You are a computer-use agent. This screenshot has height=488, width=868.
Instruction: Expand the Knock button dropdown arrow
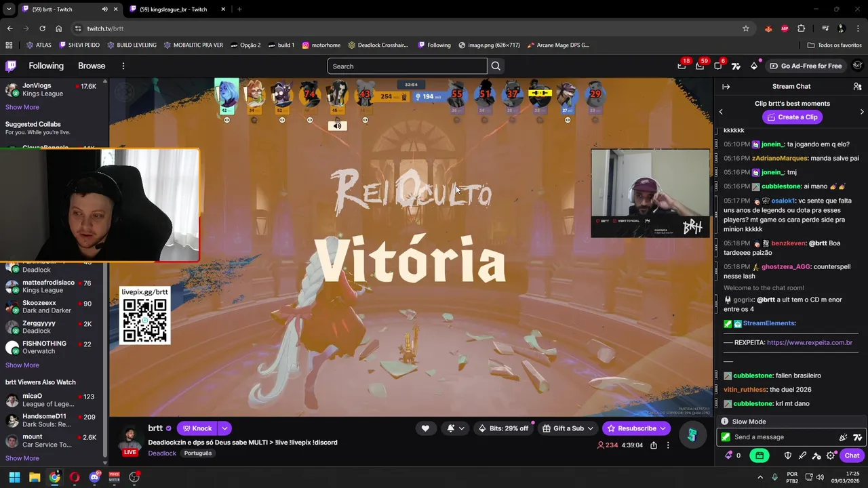tap(224, 428)
